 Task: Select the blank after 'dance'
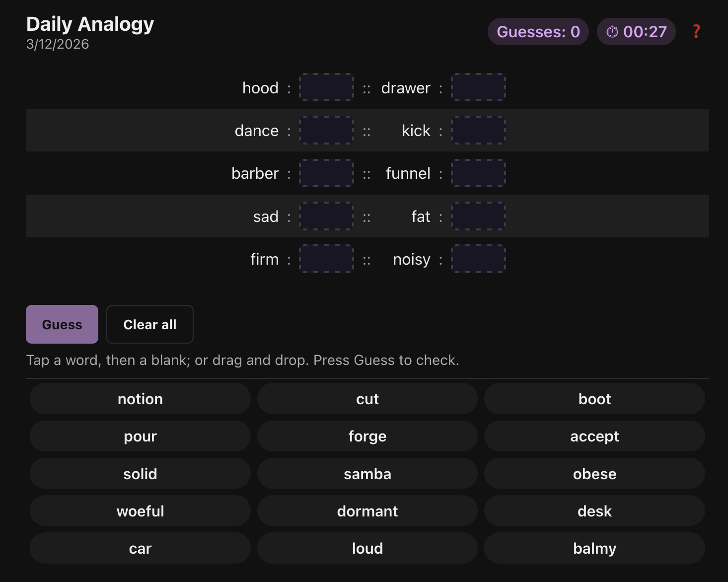click(326, 130)
